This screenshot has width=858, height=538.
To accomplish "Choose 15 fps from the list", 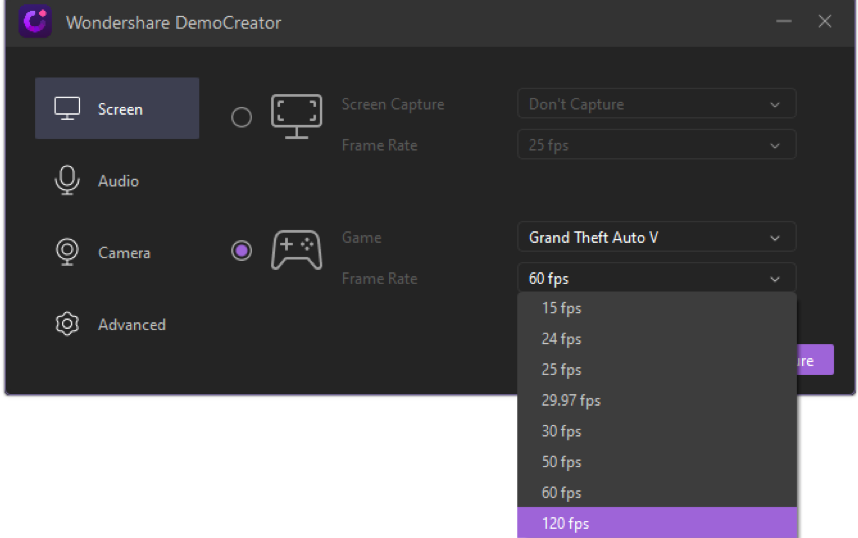I will point(657,308).
